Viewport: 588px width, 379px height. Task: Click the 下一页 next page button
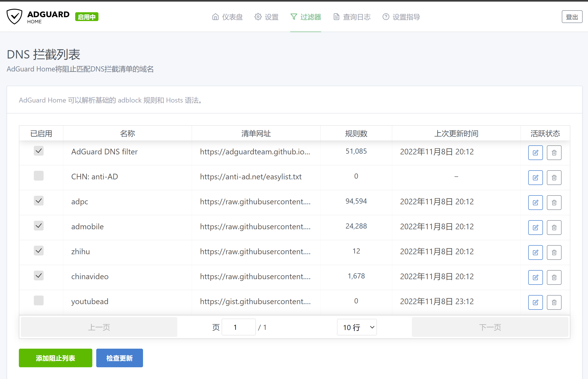490,327
